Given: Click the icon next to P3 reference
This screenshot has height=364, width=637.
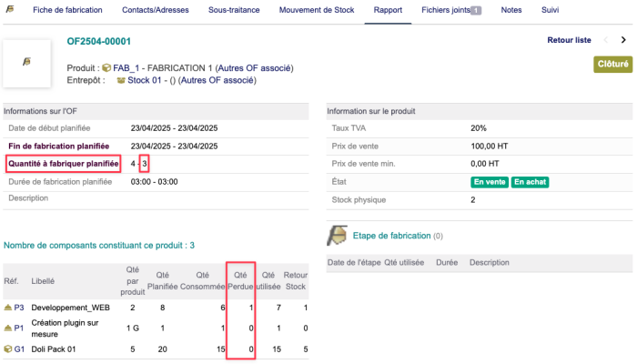Looking at the screenshot, I should [8, 308].
